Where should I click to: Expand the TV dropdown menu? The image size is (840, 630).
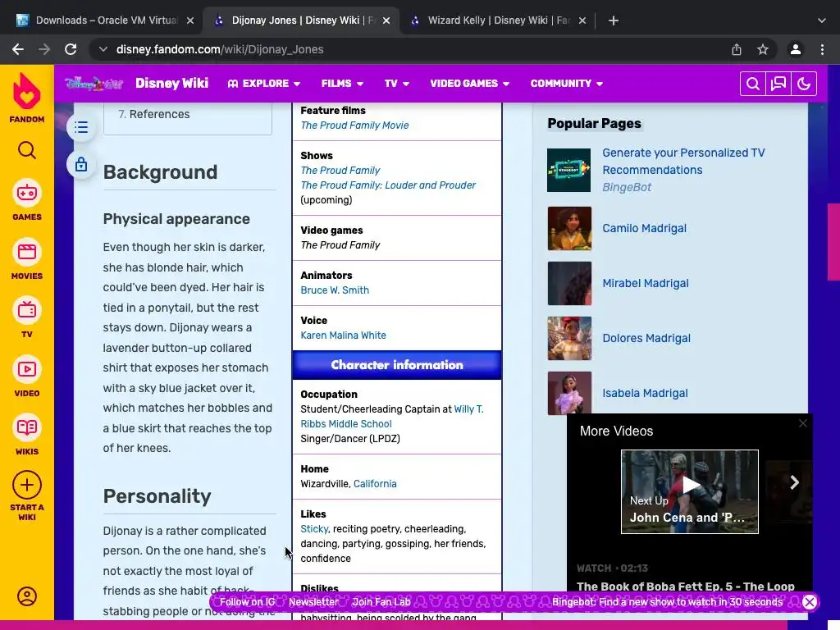click(x=397, y=84)
